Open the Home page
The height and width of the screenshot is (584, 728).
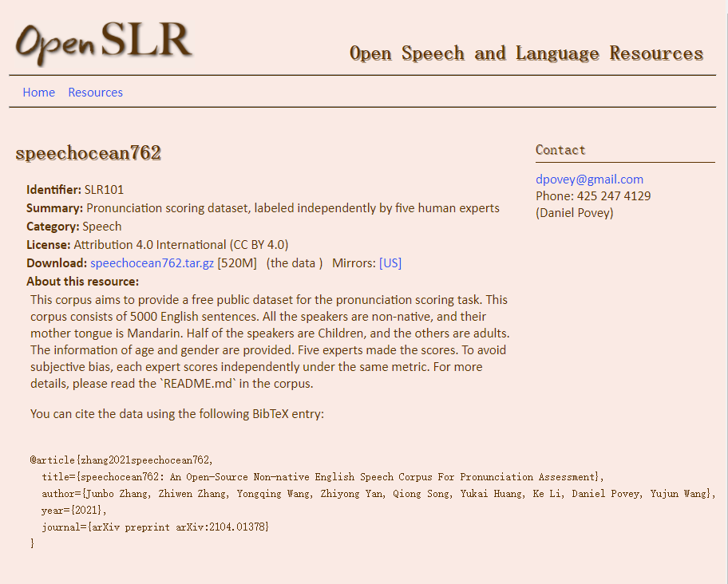click(38, 92)
